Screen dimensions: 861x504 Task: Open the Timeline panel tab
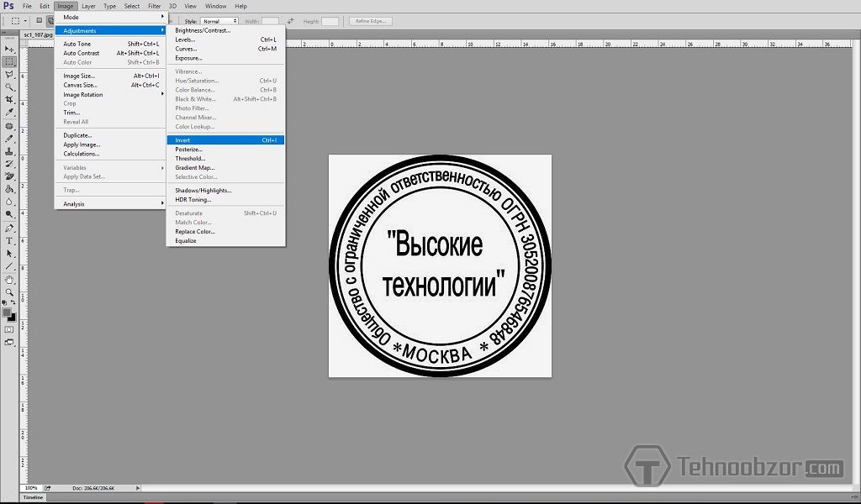(x=33, y=497)
